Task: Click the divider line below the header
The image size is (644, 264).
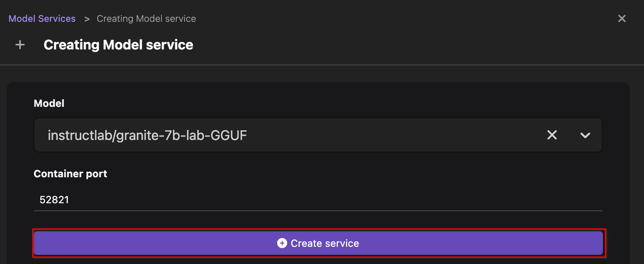Action: (x=322, y=65)
